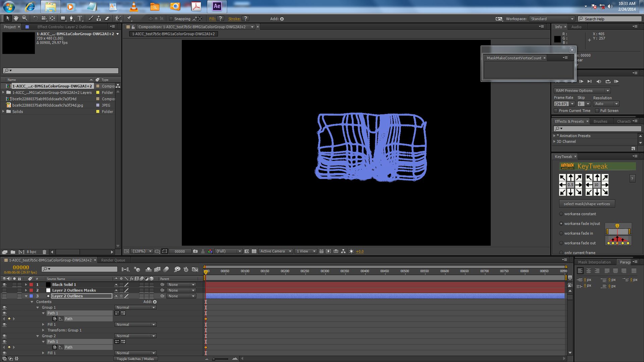Hide the Black Solid 1 layer
The image size is (644, 362).
tap(4, 285)
